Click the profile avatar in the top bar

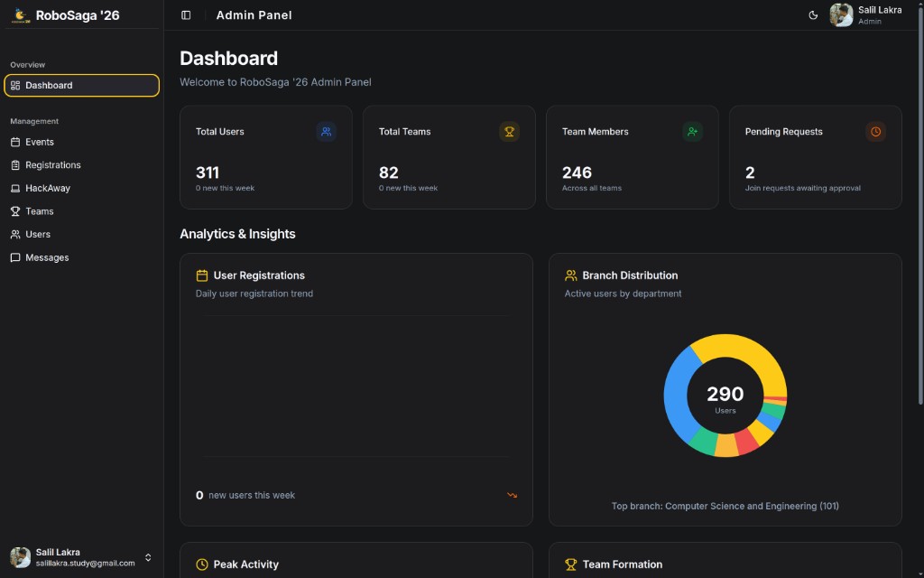[841, 15]
